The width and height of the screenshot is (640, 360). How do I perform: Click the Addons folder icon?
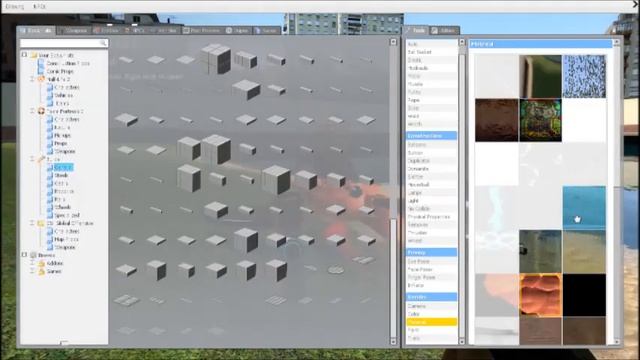[41, 263]
